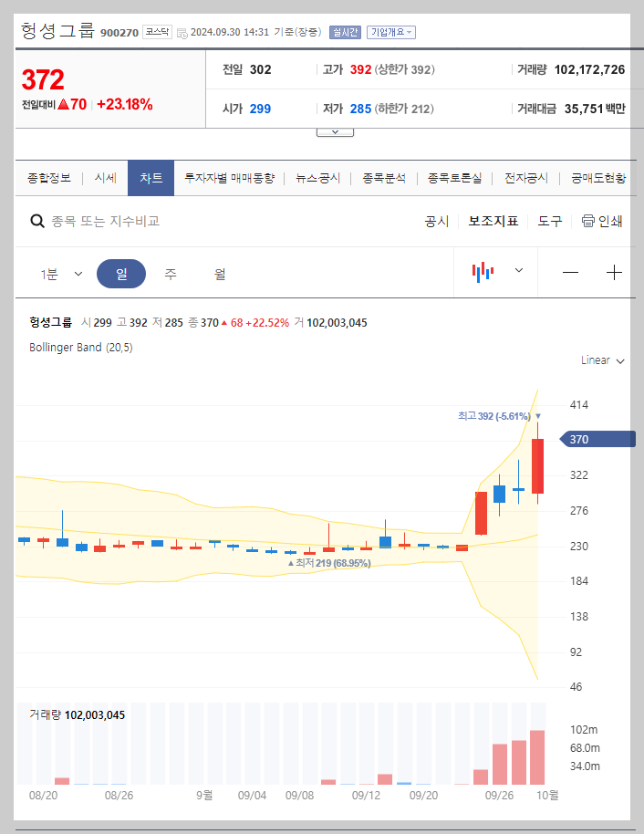644x834 pixels.
Task: Select the 주 weekly period button
Action: coord(170,272)
